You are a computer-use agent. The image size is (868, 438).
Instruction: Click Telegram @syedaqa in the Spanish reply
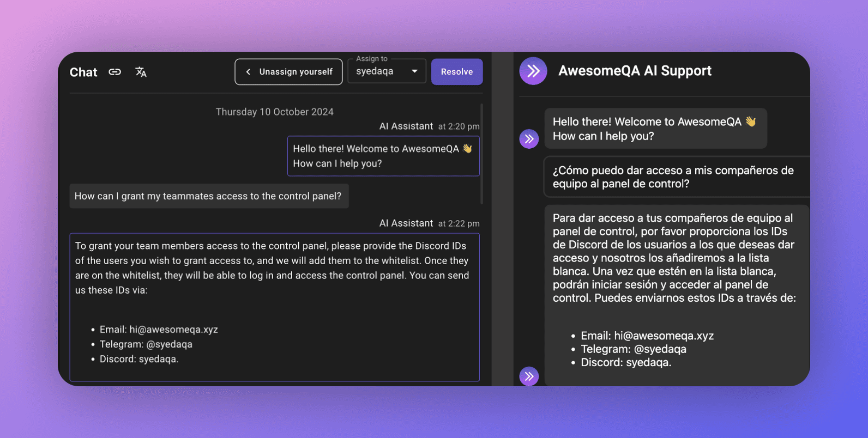tap(633, 349)
